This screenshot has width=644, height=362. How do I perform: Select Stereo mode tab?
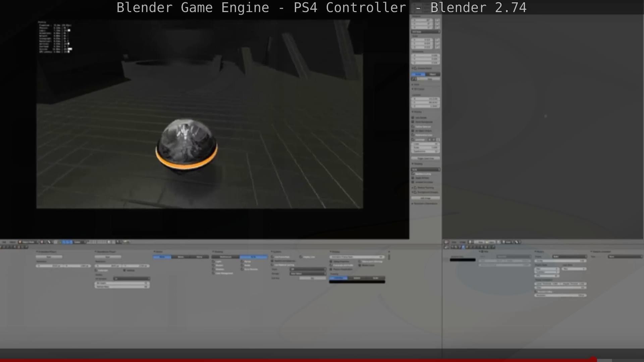[180, 257]
